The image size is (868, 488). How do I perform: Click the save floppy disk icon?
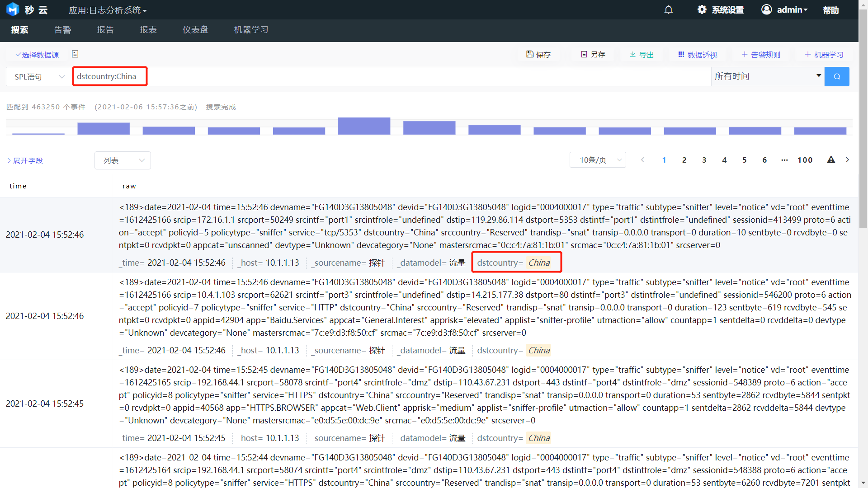click(530, 54)
